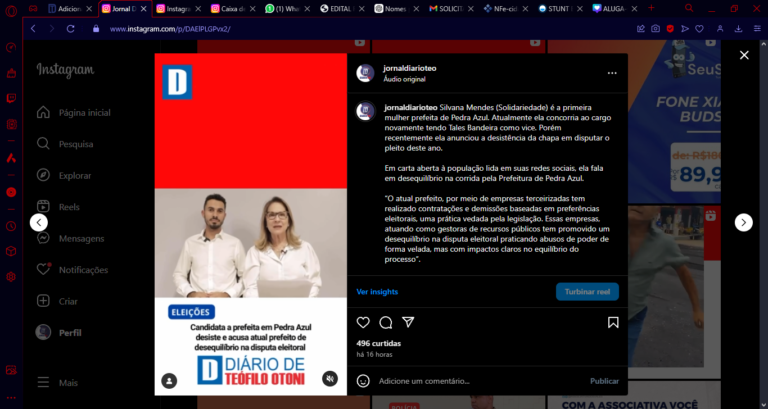Switch to the EDITAL browser tab
The image size is (768, 409).
click(341, 8)
